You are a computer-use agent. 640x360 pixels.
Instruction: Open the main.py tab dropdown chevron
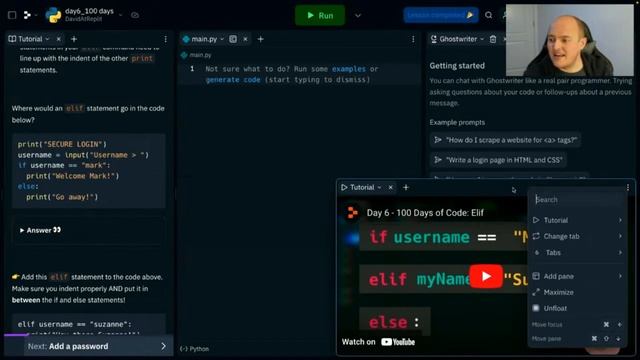pos(222,39)
